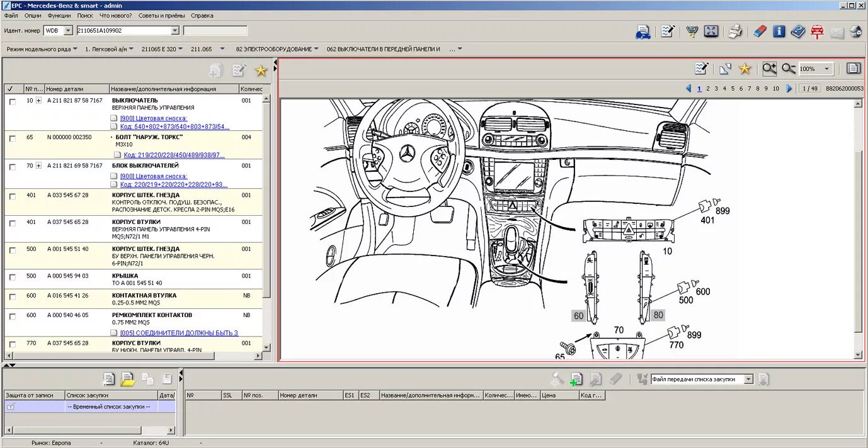
Task: Open the [900] Цветовая сноска link under ВЫКЛЮЧАТЕЛЬ
Action: 154,118
